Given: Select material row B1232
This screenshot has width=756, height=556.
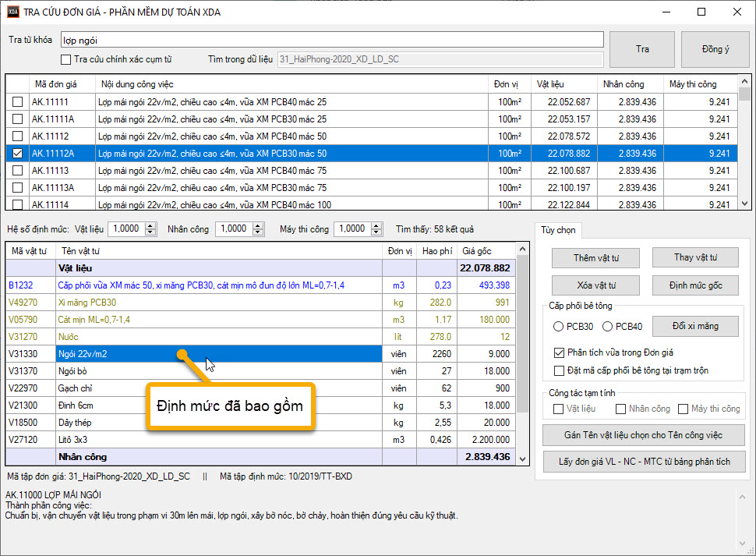Looking at the screenshot, I should (260, 285).
